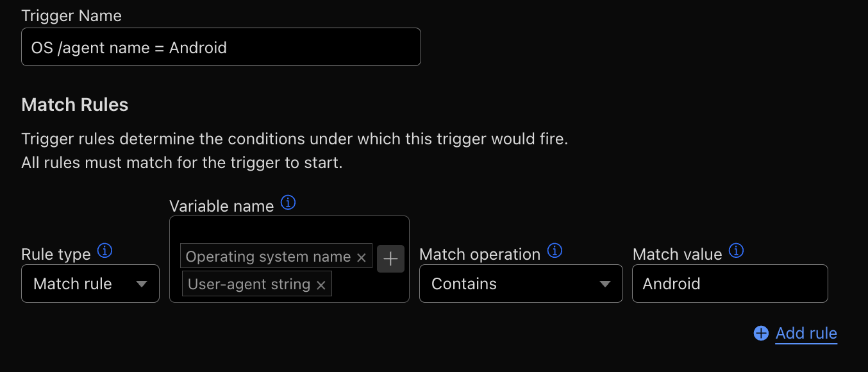Click the Match value field containing Android
Screen dimensions: 868x372
pyautogui.click(x=730, y=283)
